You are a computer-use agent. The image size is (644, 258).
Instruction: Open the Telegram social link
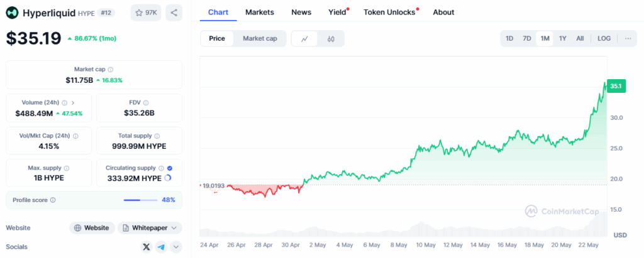coord(162,247)
